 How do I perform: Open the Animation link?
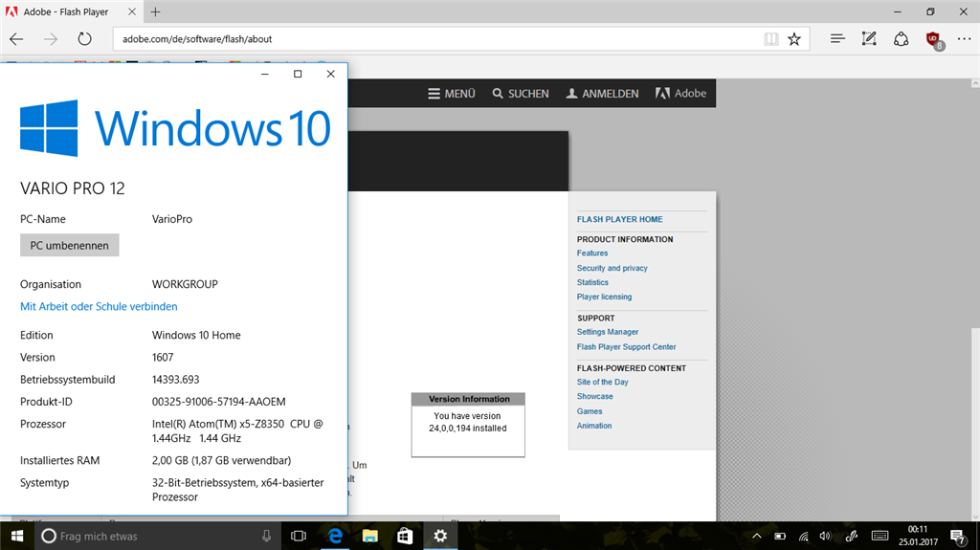tap(593, 426)
